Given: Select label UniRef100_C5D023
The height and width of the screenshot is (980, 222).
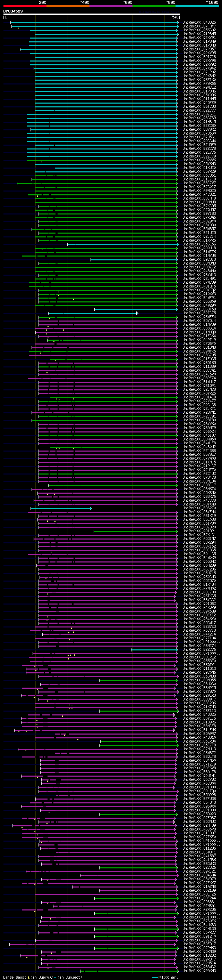Looking at the screenshot, I should [199, 815].
